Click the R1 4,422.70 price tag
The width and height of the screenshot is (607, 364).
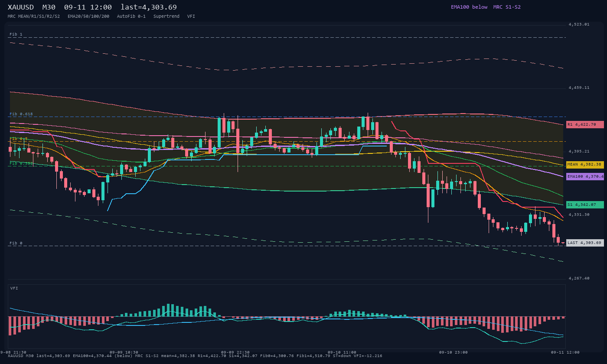pyautogui.click(x=585, y=124)
